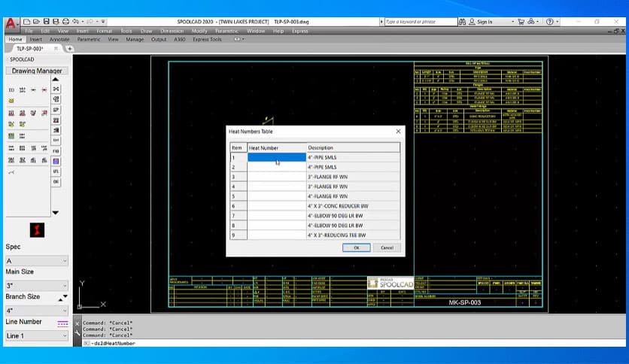Click the yellow icon in SpoolCAD palette
This screenshot has height=364, width=629.
pyautogui.click(x=11, y=101)
